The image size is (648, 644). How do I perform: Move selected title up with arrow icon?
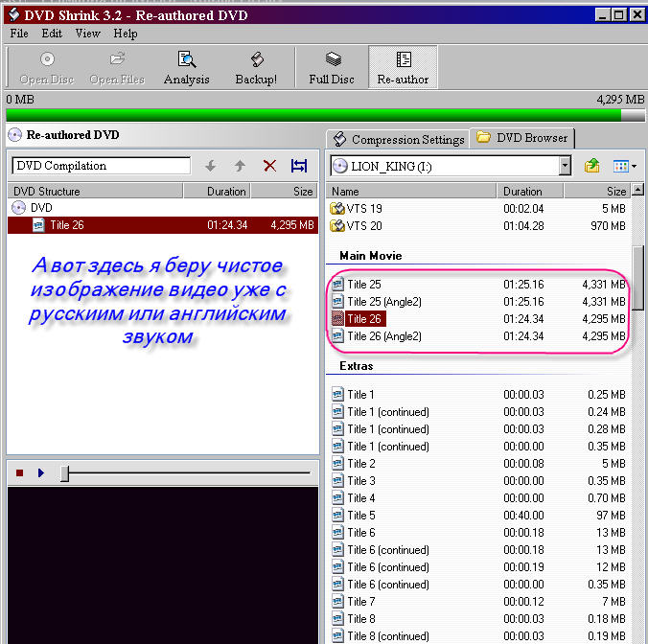point(240,166)
